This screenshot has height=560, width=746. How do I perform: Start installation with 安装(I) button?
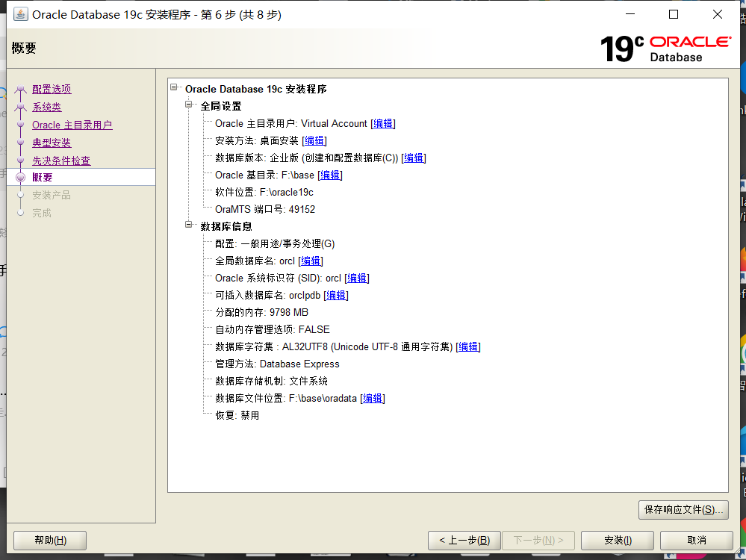point(618,541)
